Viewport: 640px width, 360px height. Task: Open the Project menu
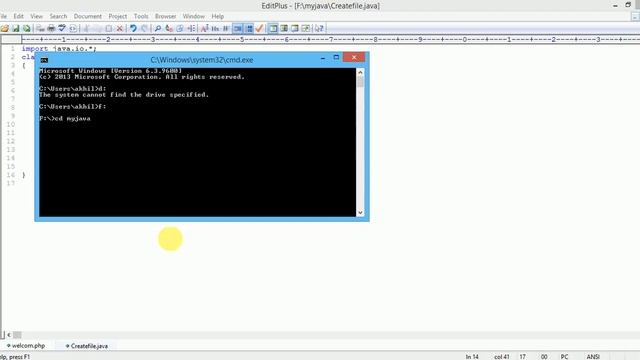[x=118, y=16]
